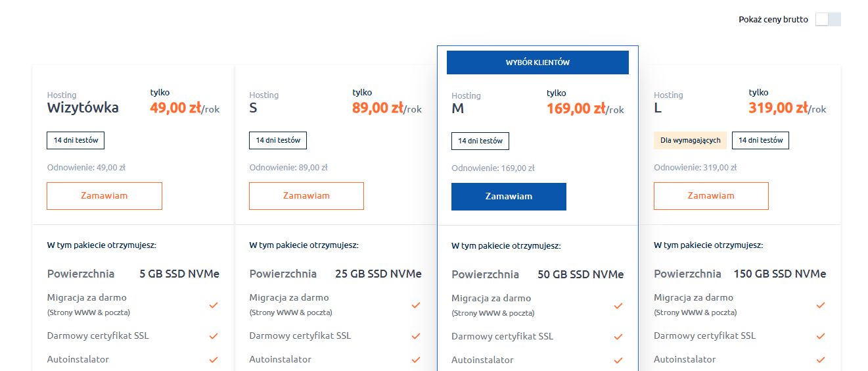Toggle the 'Pokaż ceny brutto' switch
The width and height of the screenshot is (868, 371).
pos(827,19)
